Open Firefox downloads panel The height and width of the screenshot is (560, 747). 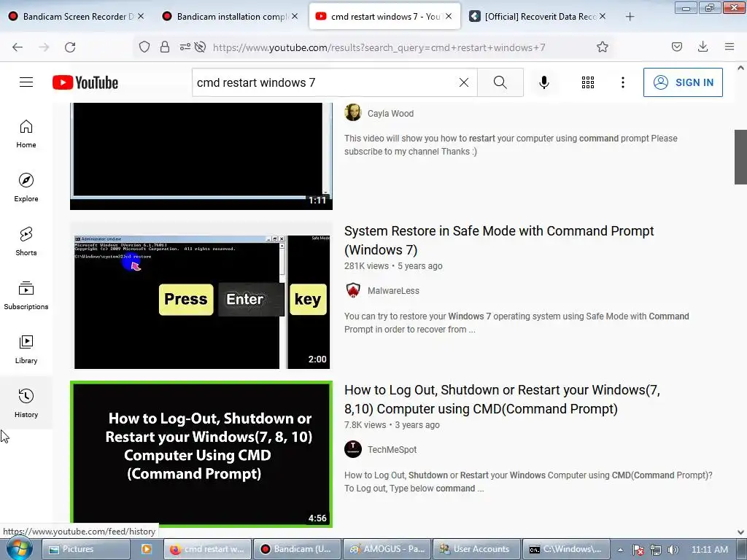tap(703, 47)
